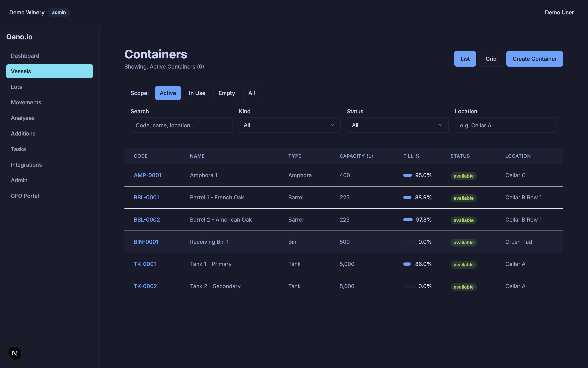Viewport: 588px width, 368px height.
Task: Click Demo Winery name in header
Action: click(x=27, y=12)
